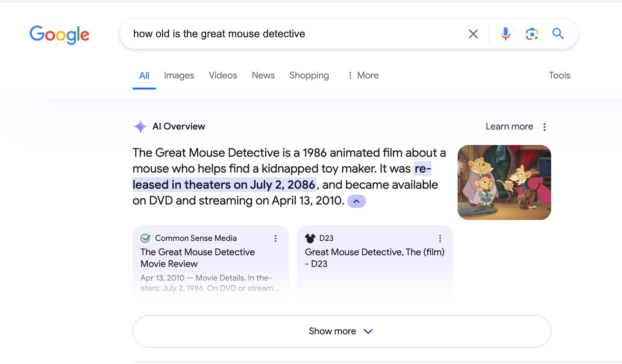
Task: Click the 'AI Overview' heading text
Action: (x=179, y=127)
